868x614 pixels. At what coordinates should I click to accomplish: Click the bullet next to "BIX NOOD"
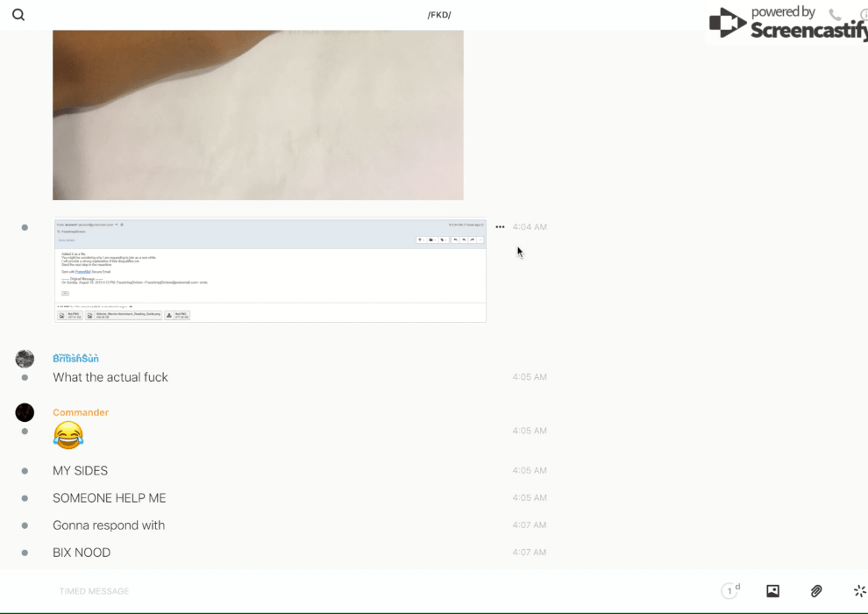click(25, 553)
